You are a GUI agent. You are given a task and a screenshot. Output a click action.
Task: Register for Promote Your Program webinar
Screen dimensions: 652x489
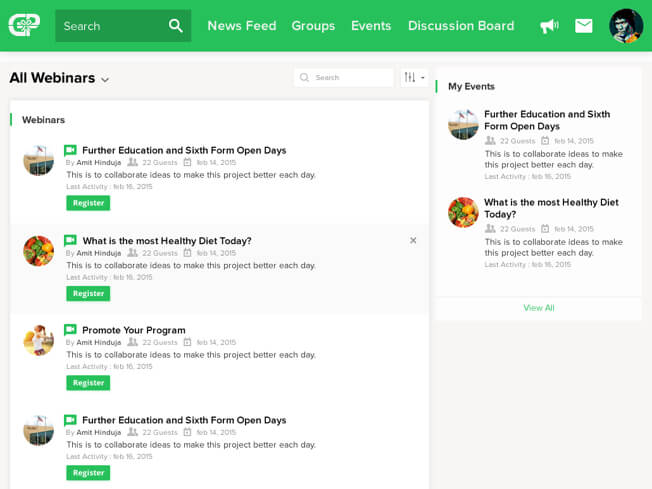pos(88,383)
